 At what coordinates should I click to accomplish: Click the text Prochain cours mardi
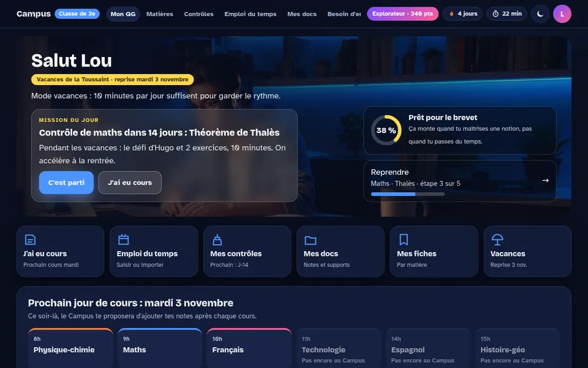pyautogui.click(x=51, y=265)
